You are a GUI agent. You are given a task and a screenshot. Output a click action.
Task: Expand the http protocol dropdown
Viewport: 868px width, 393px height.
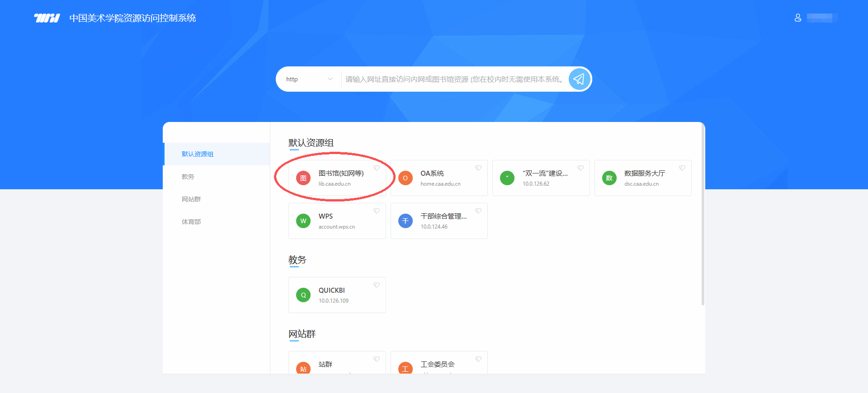tap(309, 79)
